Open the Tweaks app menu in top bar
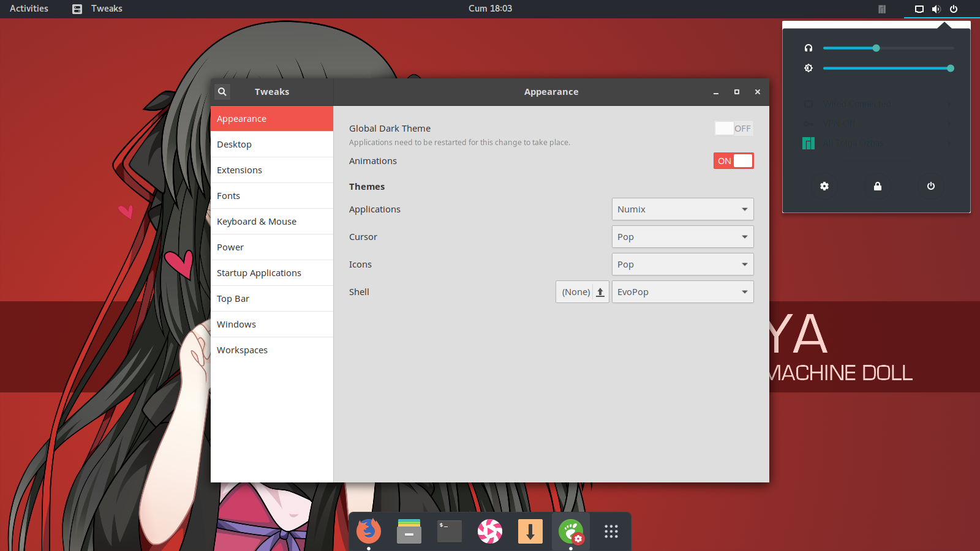The width and height of the screenshot is (980, 551). coord(98,9)
